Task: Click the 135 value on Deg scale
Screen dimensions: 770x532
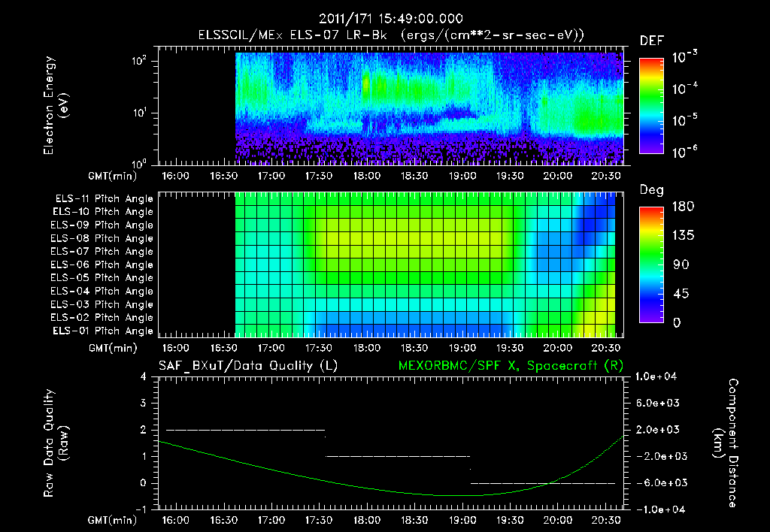Action: [x=683, y=235]
